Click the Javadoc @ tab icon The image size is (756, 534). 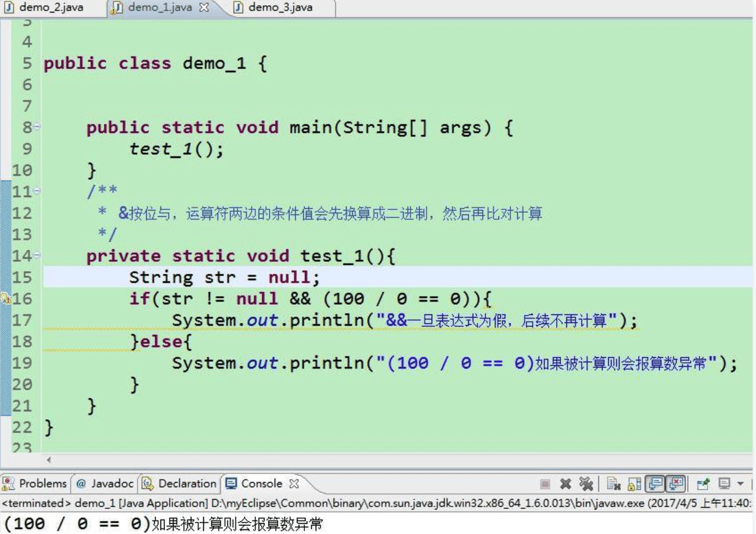81,484
